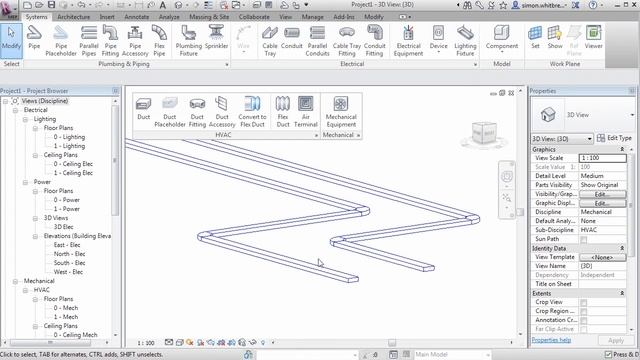
Task: Go to the Manage tab
Action: pos(313,17)
